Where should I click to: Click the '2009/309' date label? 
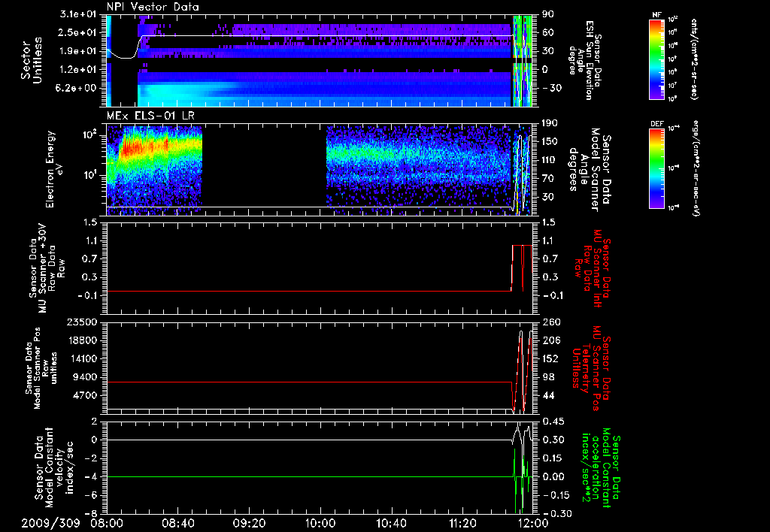(50, 523)
